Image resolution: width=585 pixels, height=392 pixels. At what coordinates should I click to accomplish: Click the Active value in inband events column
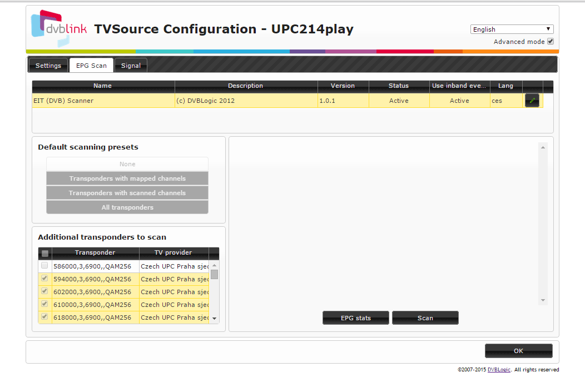click(459, 101)
